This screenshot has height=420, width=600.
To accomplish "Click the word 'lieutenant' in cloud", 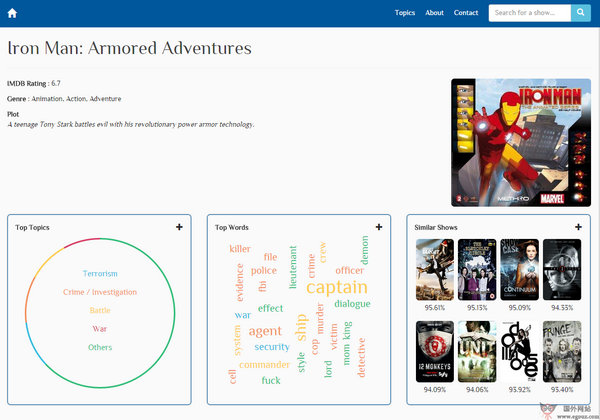I will point(293,267).
